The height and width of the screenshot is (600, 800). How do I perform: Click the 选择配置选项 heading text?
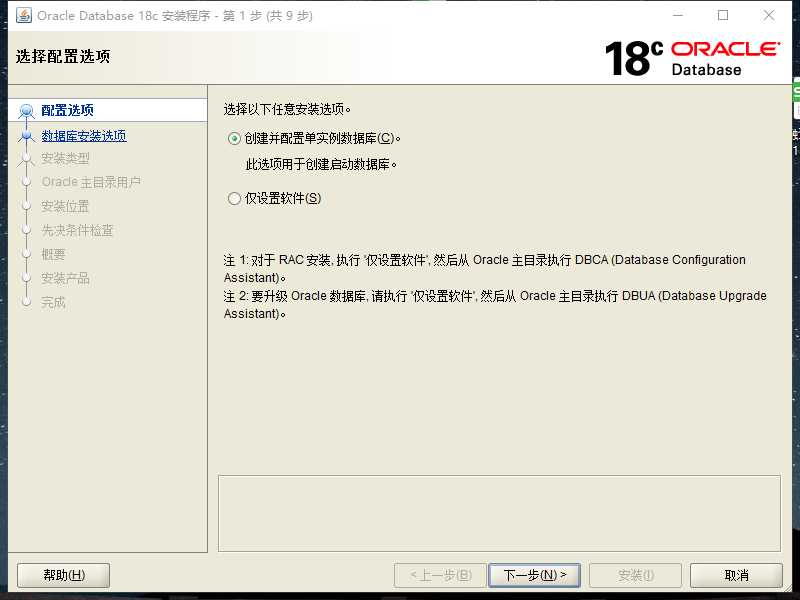63,56
